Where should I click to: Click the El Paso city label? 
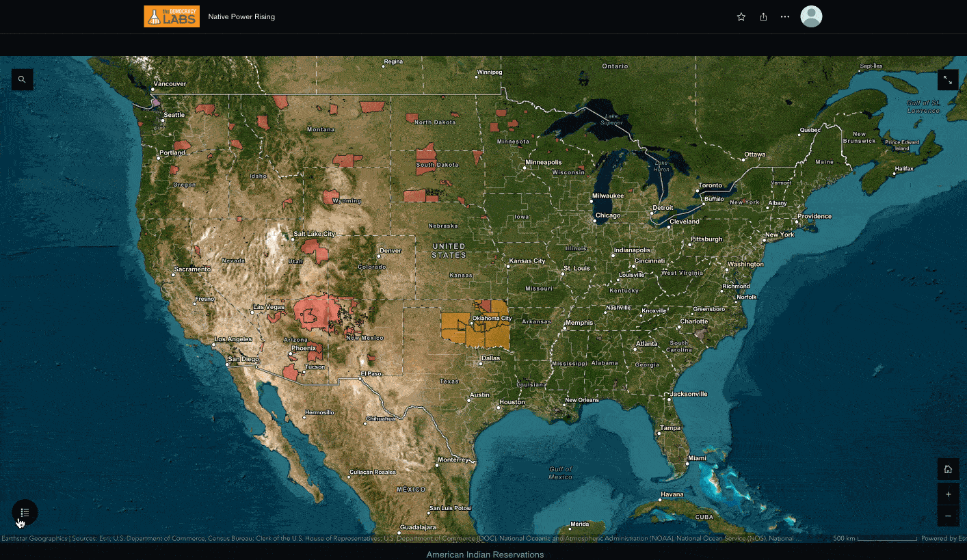pyautogui.click(x=372, y=373)
